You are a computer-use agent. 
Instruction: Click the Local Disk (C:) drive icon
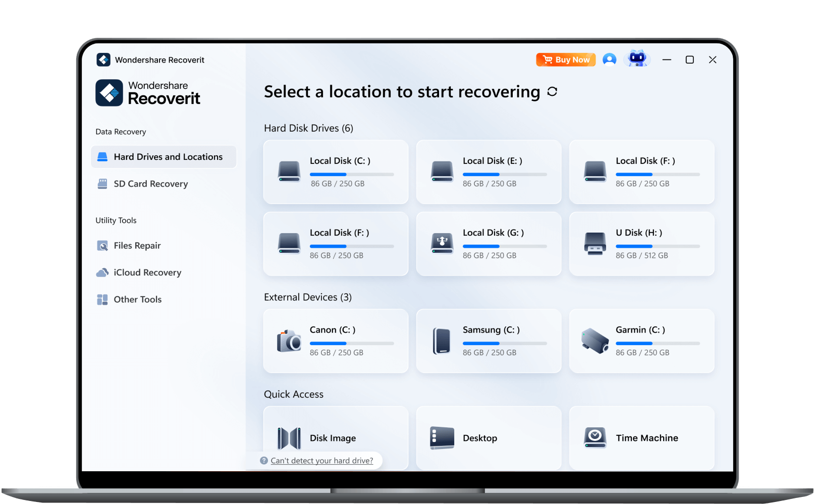point(289,172)
